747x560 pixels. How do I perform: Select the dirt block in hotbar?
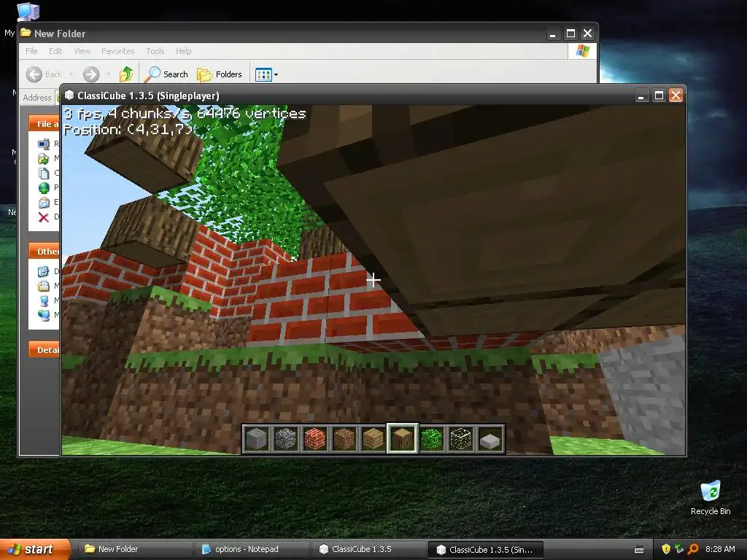pos(344,438)
